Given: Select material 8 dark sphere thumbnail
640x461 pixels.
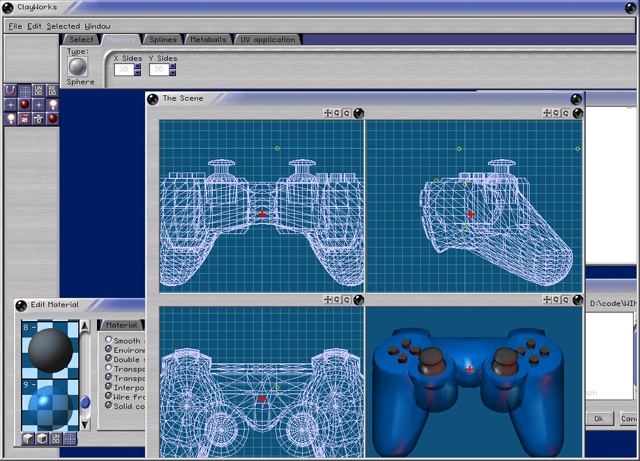Looking at the screenshot, I should [50, 349].
